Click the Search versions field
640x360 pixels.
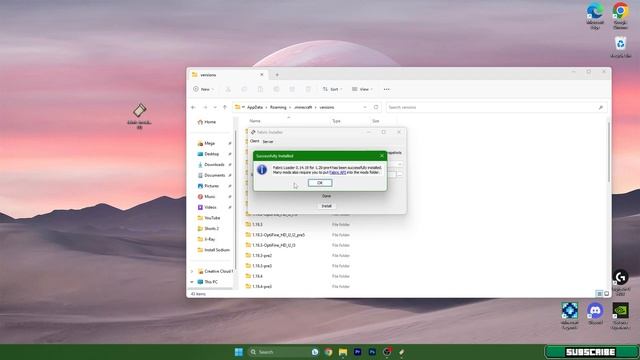point(496,107)
